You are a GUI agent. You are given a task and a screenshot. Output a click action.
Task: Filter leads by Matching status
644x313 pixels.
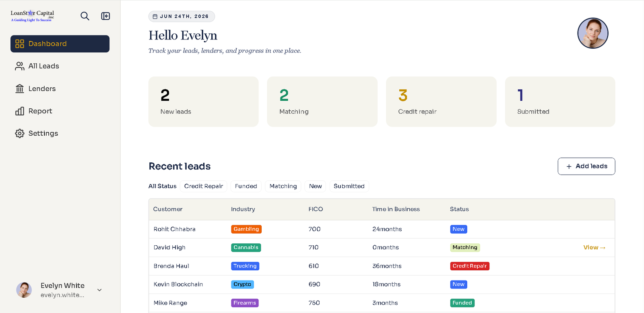point(283,186)
